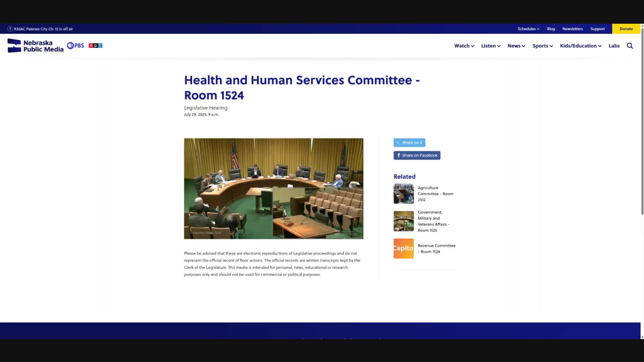The image size is (644, 362).
Task: Click the search magnifier icon
Action: coord(630,46)
